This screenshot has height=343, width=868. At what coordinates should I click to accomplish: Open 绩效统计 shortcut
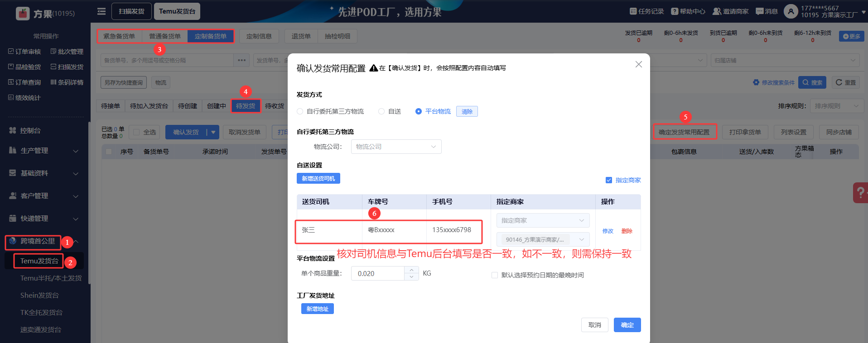click(24, 98)
